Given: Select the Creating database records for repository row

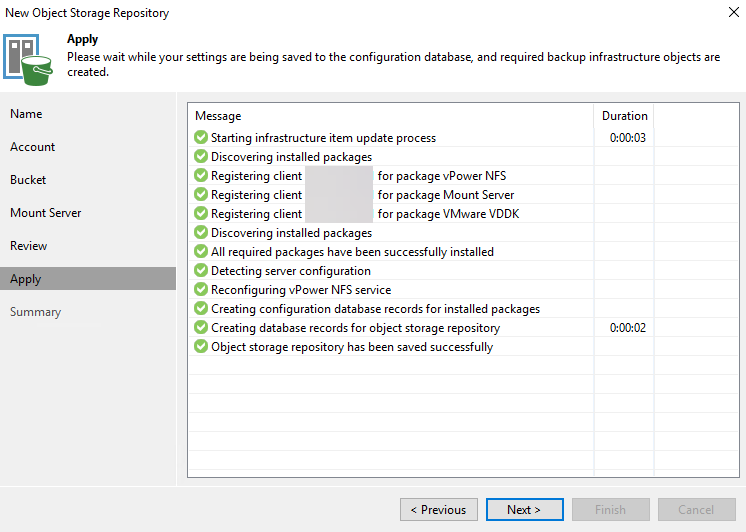Looking at the screenshot, I should [355, 328].
